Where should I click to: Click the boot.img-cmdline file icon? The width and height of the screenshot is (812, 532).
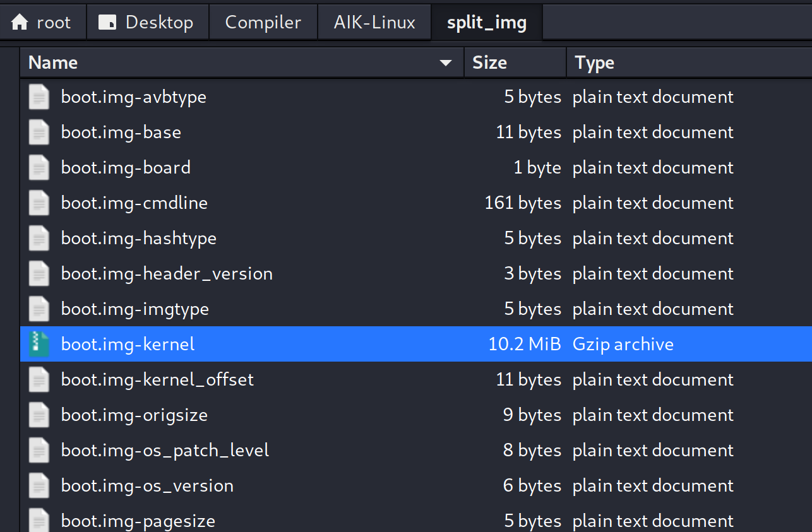[x=39, y=203]
